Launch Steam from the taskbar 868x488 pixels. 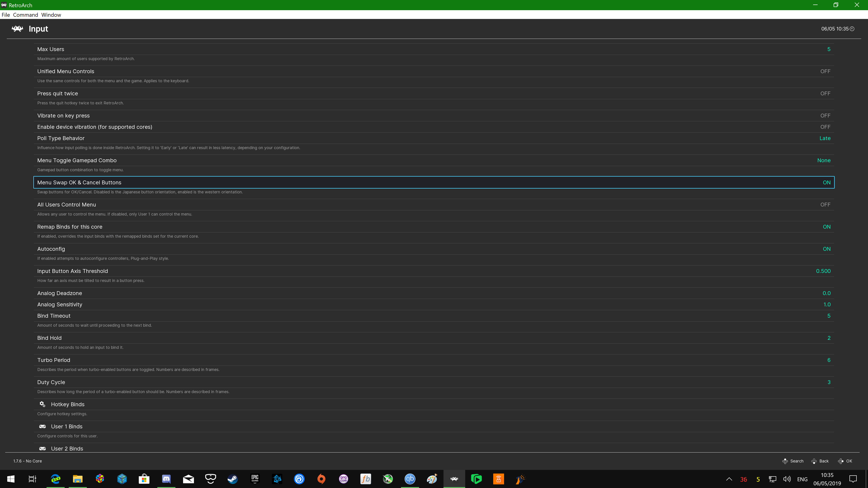[233, 479]
